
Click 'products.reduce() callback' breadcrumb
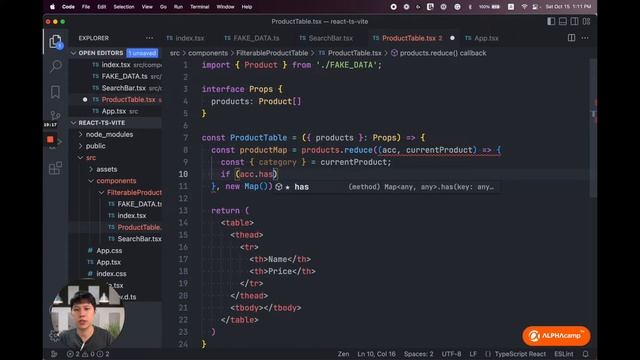tap(443, 53)
